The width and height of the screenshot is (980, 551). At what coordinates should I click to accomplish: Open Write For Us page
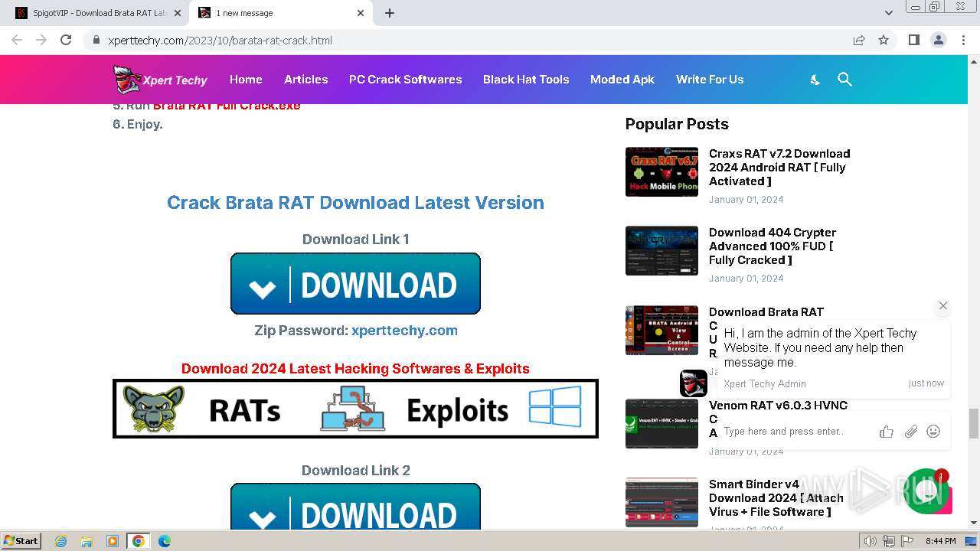[710, 80]
